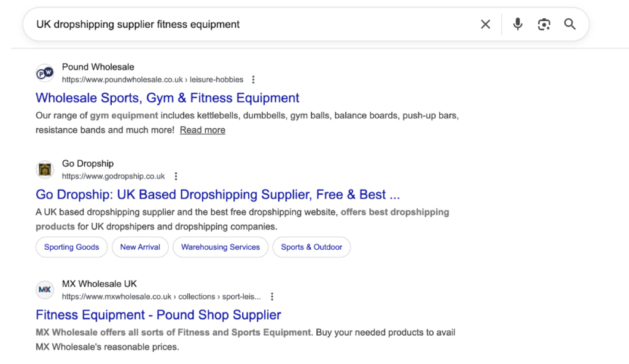This screenshot has height=364, width=629.
Task: Select the New Arrival chip
Action: 140,247
